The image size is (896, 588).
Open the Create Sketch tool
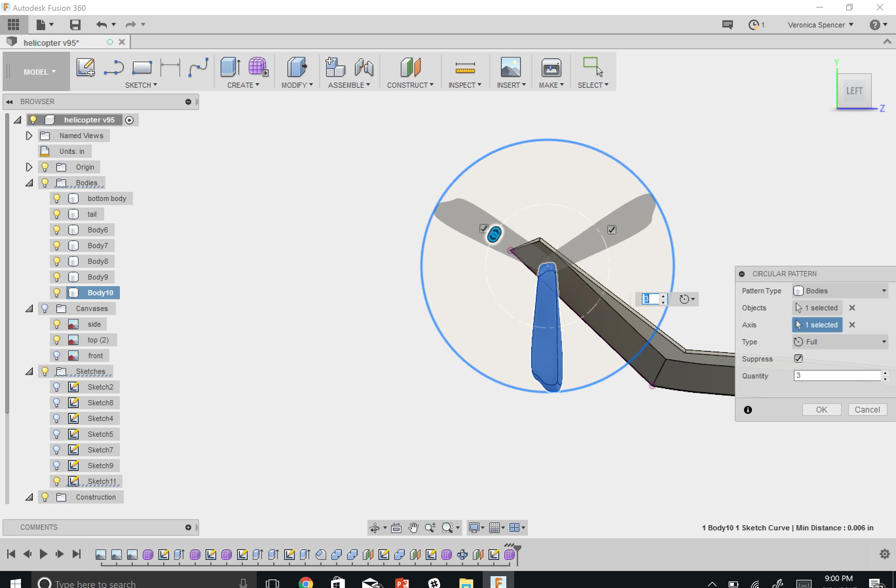click(x=85, y=68)
